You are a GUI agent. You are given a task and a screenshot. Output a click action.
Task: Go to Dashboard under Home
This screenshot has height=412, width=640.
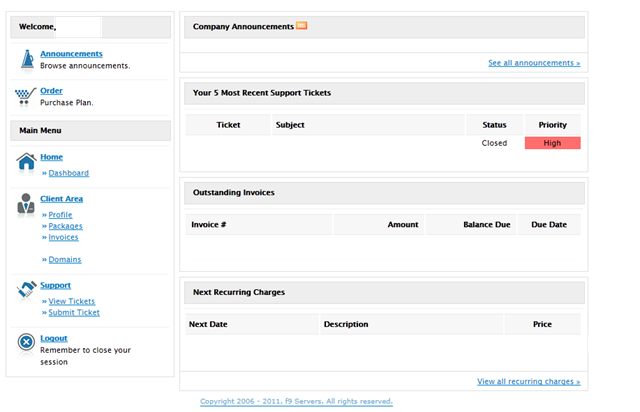pyautogui.click(x=69, y=173)
